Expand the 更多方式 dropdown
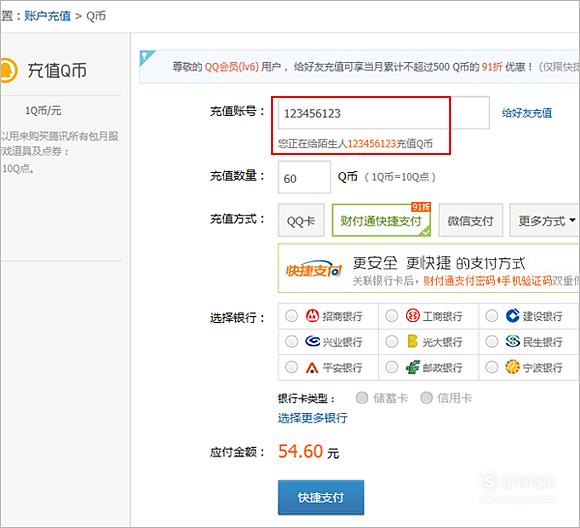 pyautogui.click(x=544, y=220)
